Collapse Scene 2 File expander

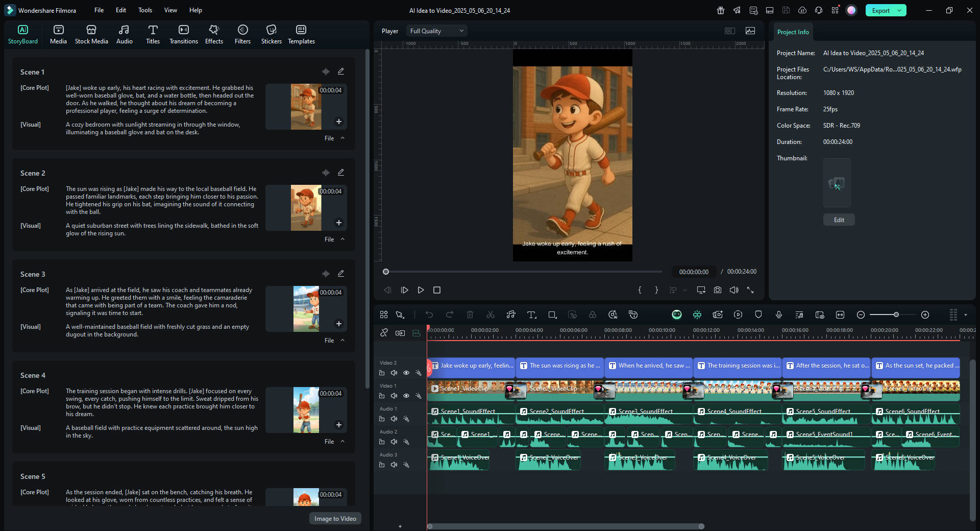[342, 239]
